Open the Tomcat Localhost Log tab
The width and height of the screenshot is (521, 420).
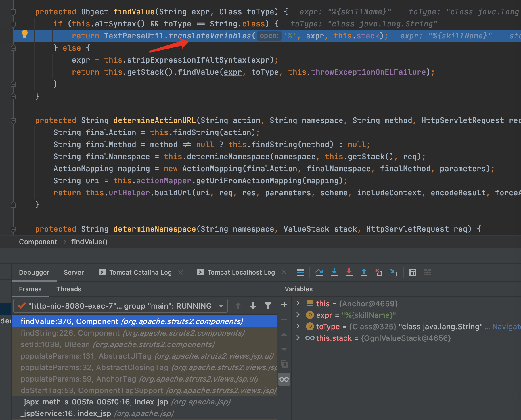click(236, 272)
